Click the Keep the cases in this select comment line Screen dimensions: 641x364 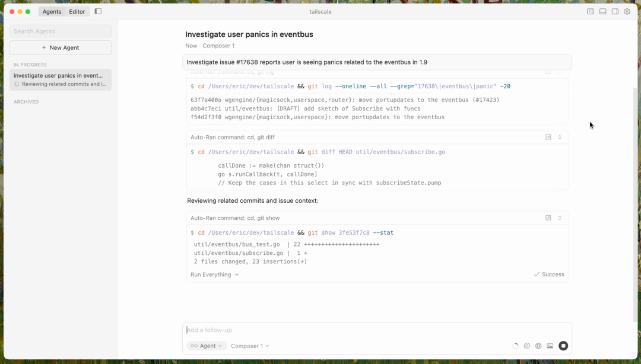329,183
